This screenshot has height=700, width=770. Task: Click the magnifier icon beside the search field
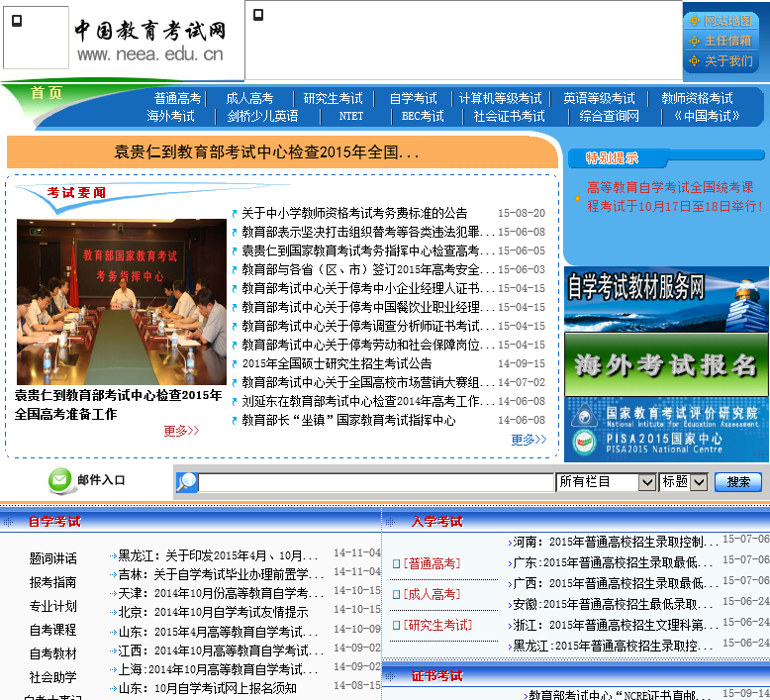[x=187, y=482]
